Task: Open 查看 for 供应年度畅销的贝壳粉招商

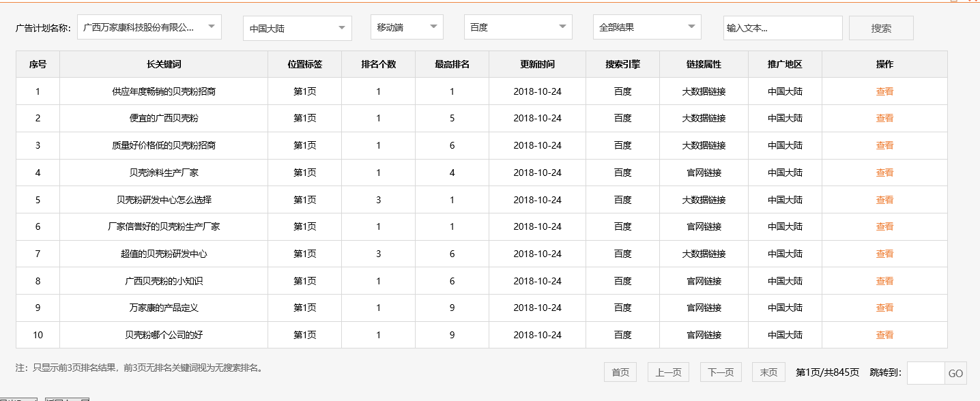Action: [884, 91]
